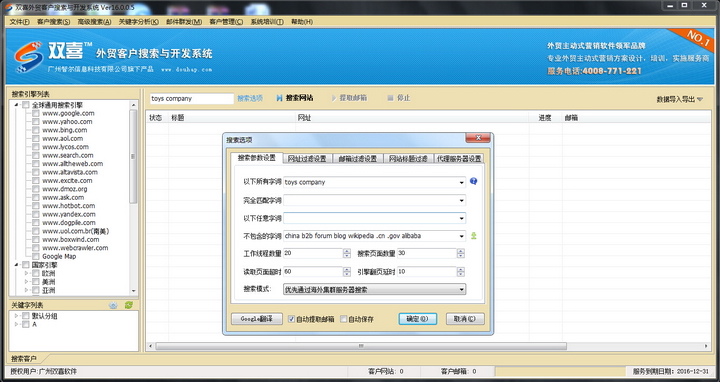Check the 默认分组 keyword group checkbox

point(26,316)
